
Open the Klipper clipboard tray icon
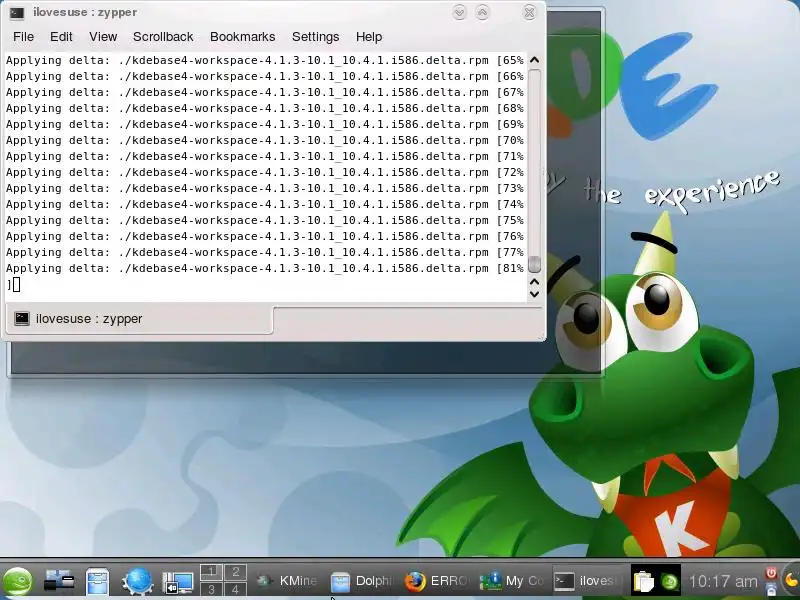(x=643, y=581)
